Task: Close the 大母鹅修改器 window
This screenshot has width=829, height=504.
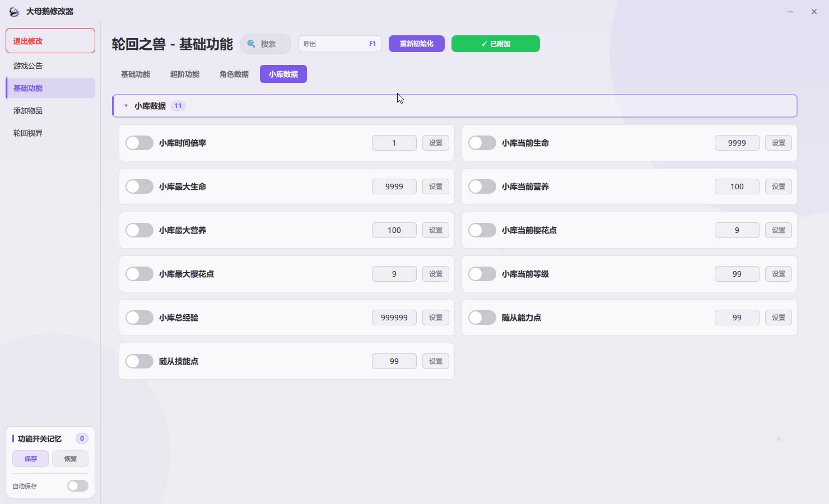Action: tap(814, 11)
